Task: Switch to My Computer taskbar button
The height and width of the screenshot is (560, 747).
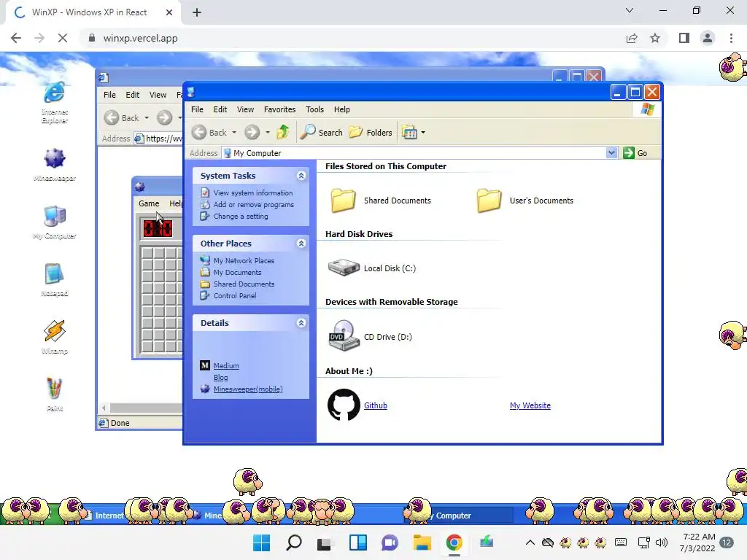Action: point(459,516)
